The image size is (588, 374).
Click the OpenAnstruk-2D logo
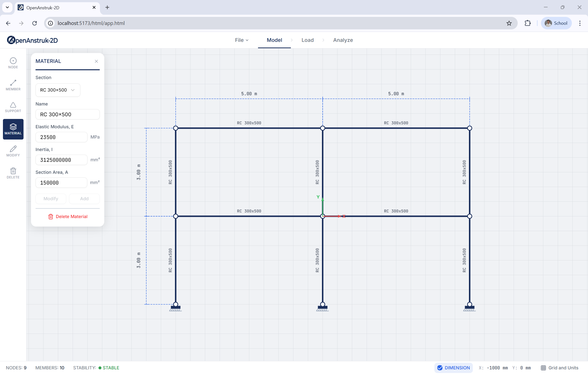click(x=32, y=40)
